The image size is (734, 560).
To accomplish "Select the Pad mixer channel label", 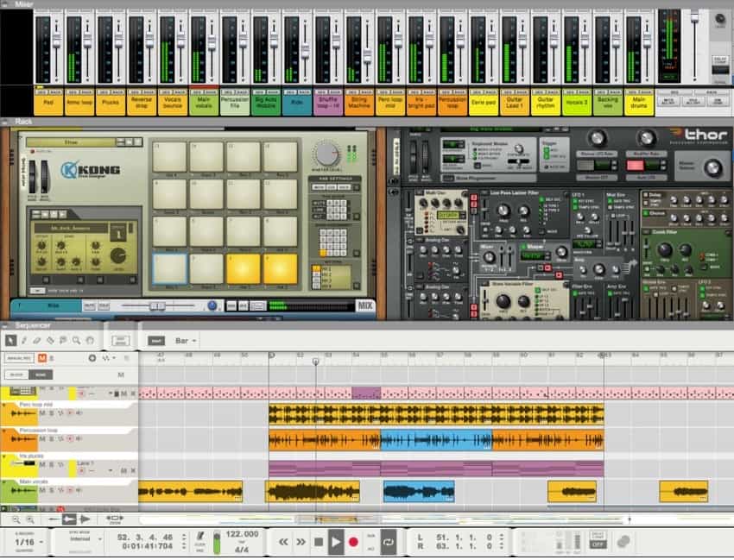I will pyautogui.click(x=48, y=103).
